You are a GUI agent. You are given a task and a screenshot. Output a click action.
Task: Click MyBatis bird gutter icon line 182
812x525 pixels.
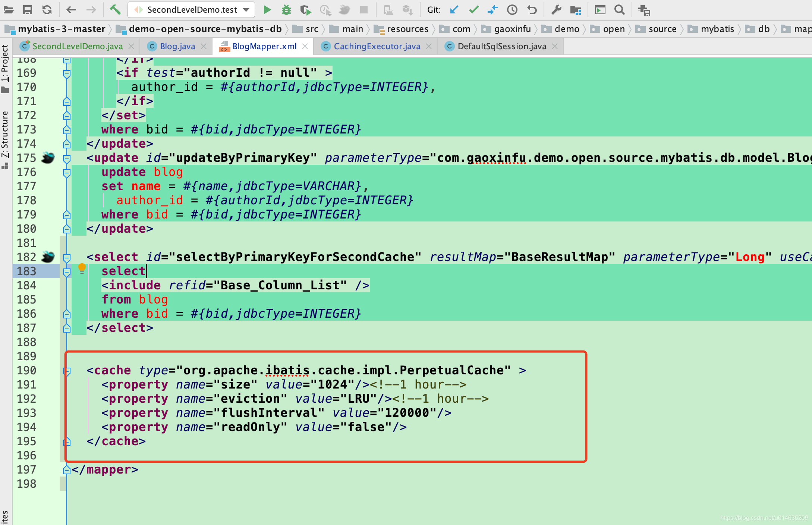48,257
